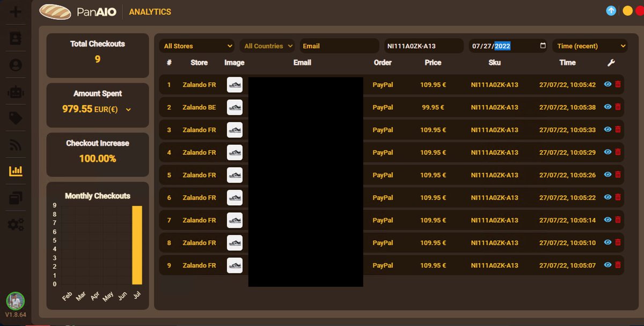The image size is (644, 326).
Task: Click product thumbnail in row 5
Action: (235, 175)
